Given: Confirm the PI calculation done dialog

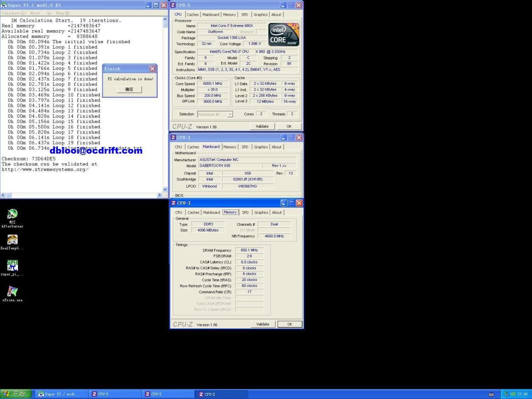Looking at the screenshot, I should coord(129,89).
